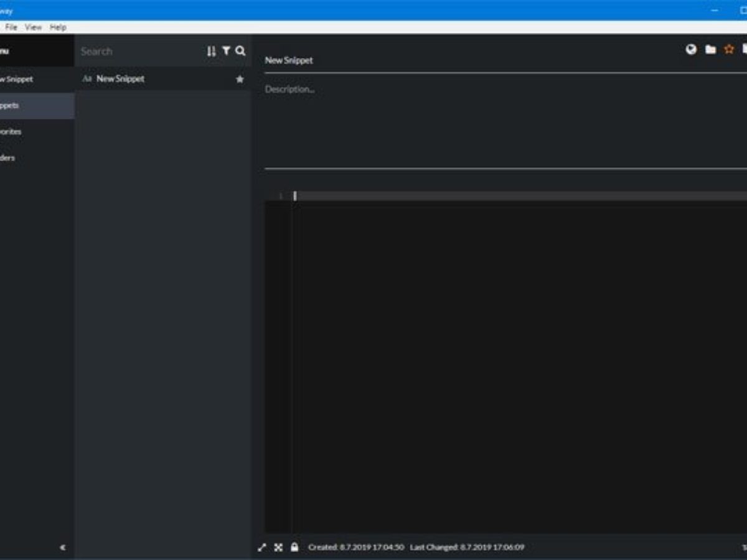
Task: Click the fullscreen icon in status bar
Action: (x=278, y=548)
